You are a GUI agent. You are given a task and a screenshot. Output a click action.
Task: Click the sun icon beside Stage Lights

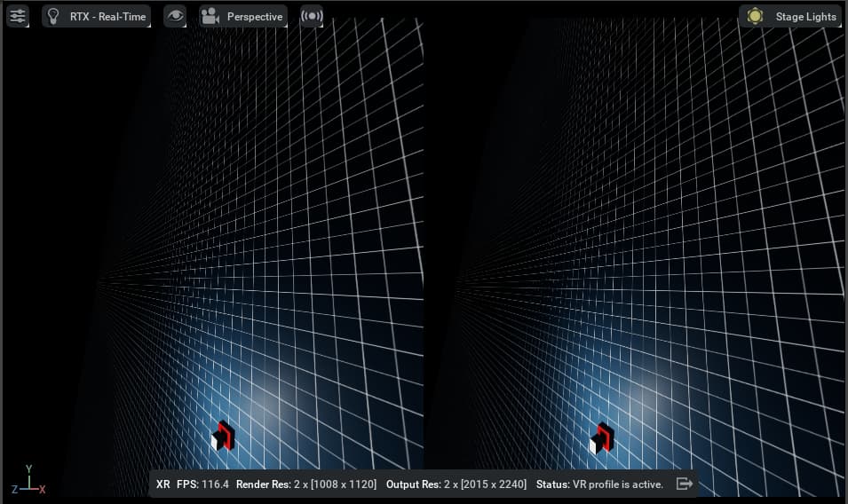[755, 16]
